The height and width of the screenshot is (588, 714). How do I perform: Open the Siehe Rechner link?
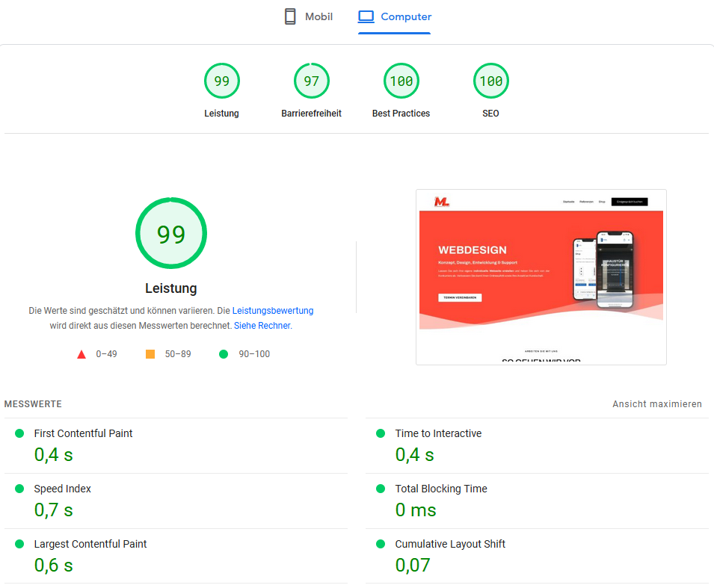262,326
